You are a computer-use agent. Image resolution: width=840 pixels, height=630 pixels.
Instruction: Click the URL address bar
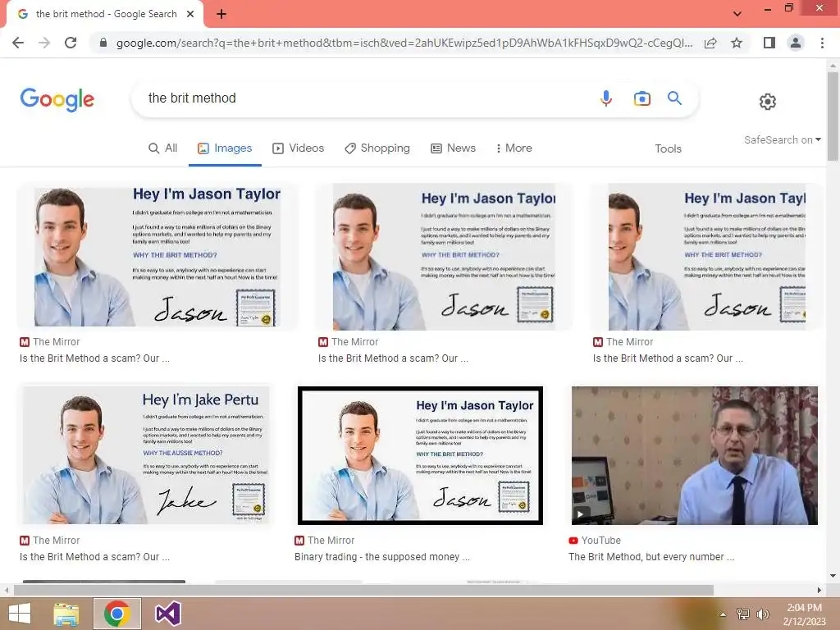[404, 43]
